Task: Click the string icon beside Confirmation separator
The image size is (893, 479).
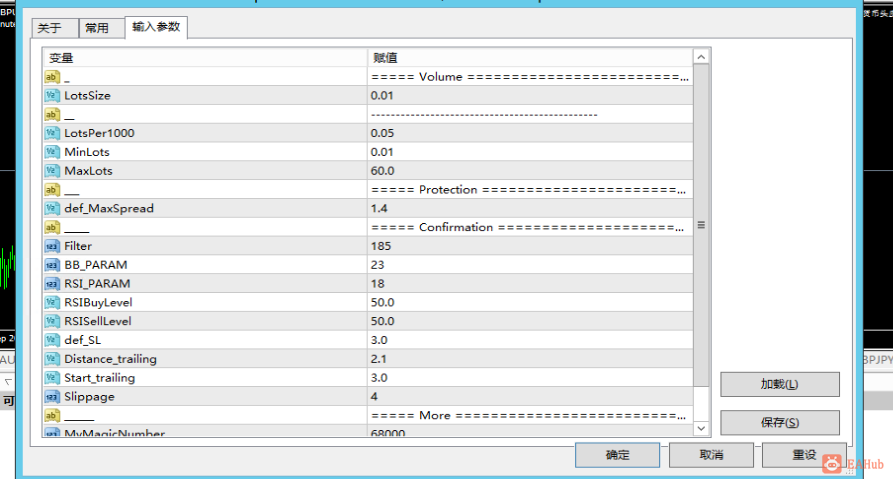Action: point(52,227)
